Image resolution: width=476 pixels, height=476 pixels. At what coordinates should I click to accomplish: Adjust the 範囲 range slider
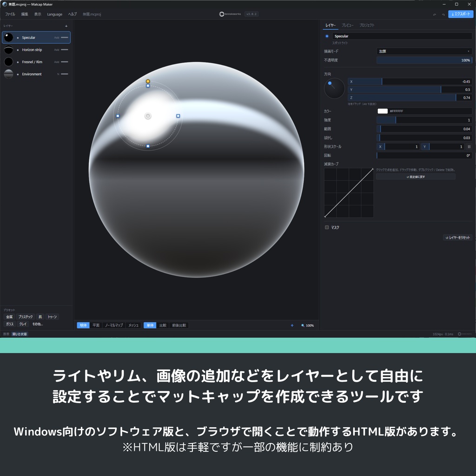point(424,129)
